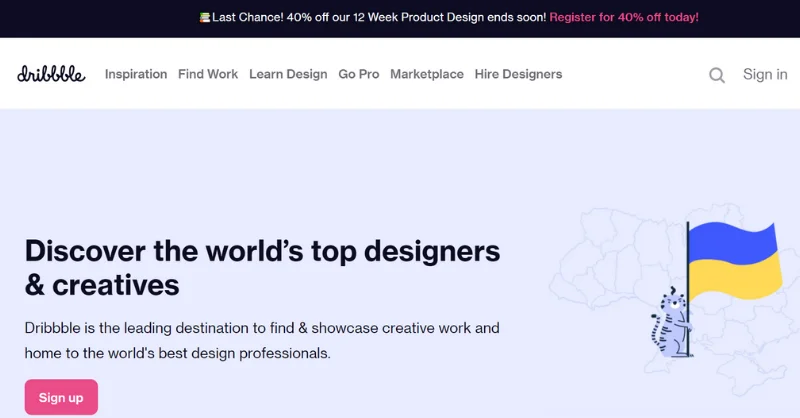The height and width of the screenshot is (418, 800).
Task: Open the Inspiration menu
Action: pyautogui.click(x=136, y=74)
